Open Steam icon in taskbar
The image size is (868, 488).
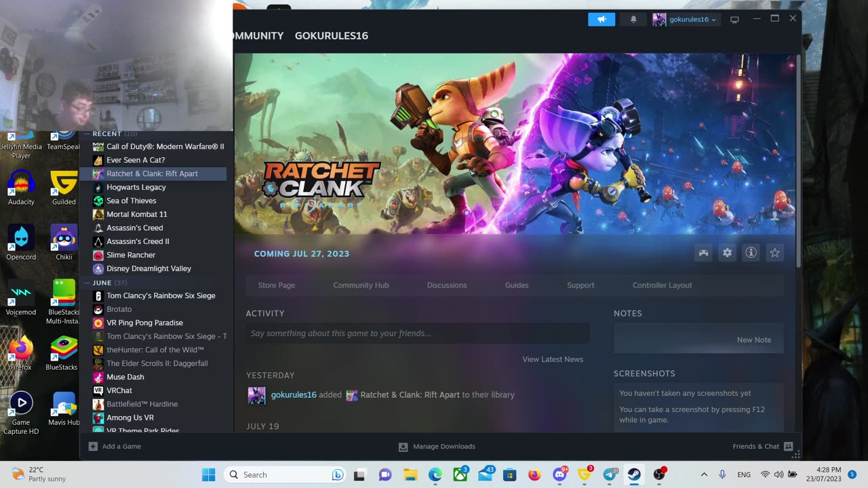pos(634,474)
